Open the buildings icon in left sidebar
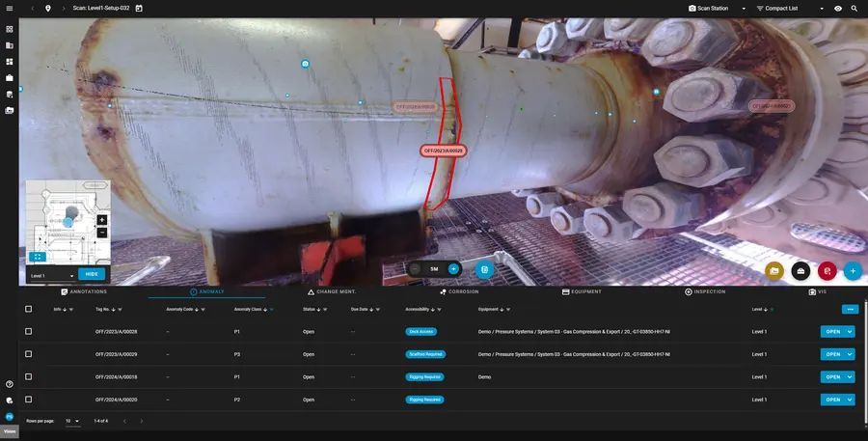Image resolution: width=868 pixels, height=441 pixels. 10,45
